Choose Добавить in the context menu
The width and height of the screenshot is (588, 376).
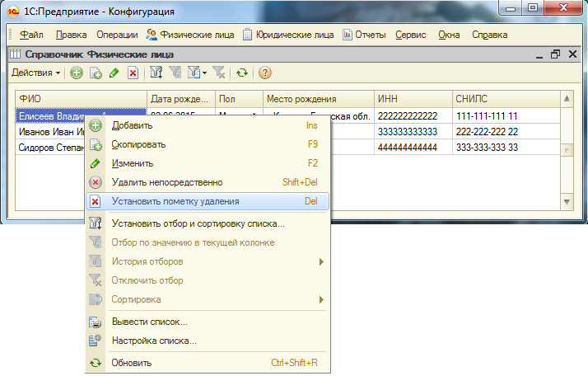208,125
